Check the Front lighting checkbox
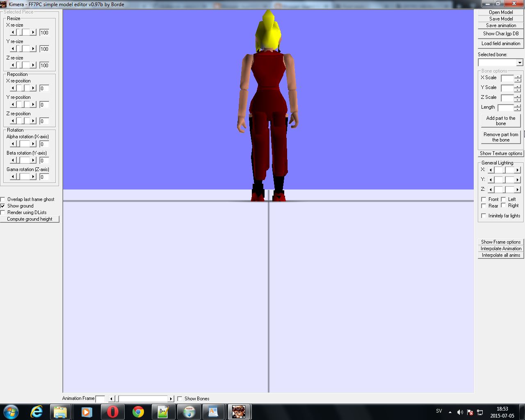Screen dimensions: 525x420 [484, 199]
